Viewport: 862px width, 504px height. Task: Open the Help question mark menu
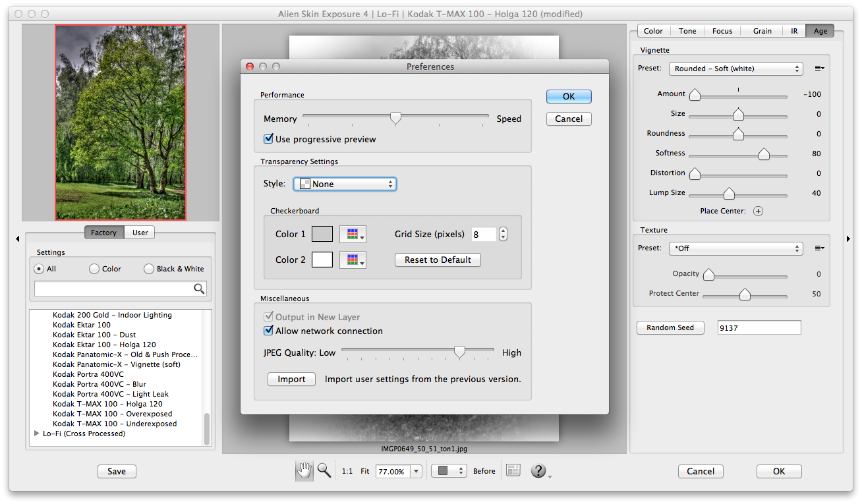point(539,470)
